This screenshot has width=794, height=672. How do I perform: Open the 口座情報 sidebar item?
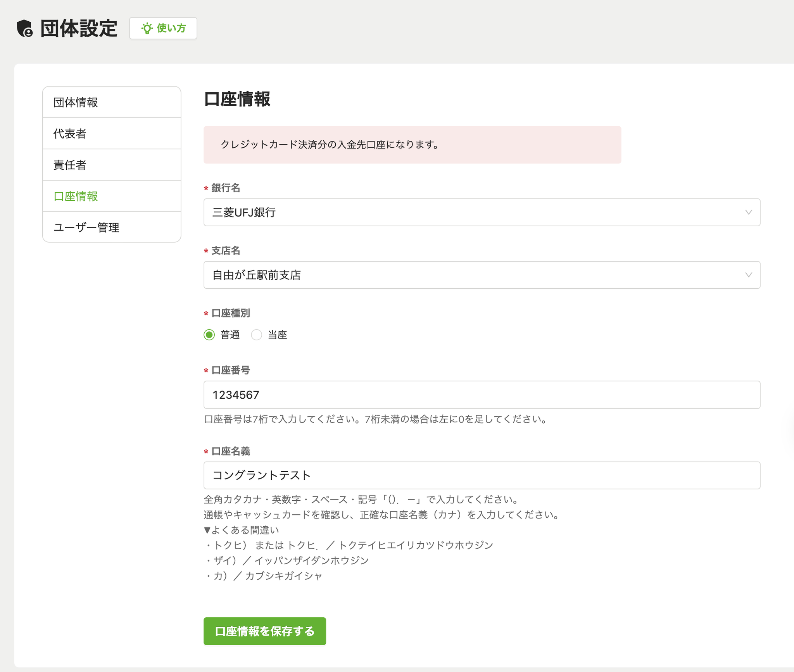pyautogui.click(x=112, y=196)
